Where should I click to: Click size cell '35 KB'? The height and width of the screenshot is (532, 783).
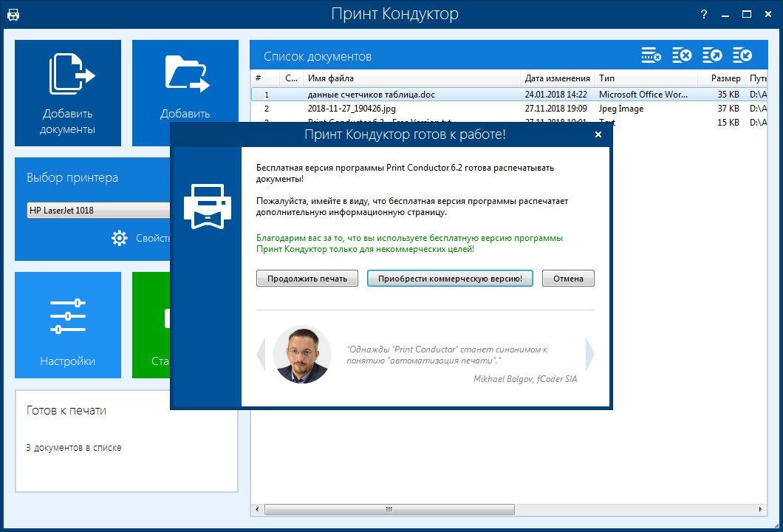click(x=728, y=95)
